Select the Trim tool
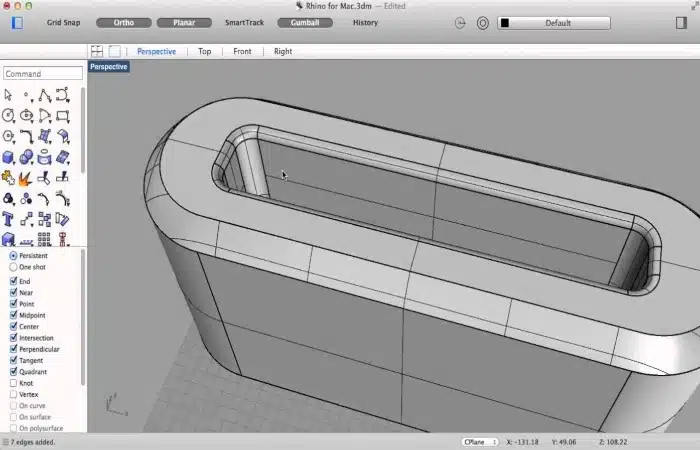 tap(44, 178)
